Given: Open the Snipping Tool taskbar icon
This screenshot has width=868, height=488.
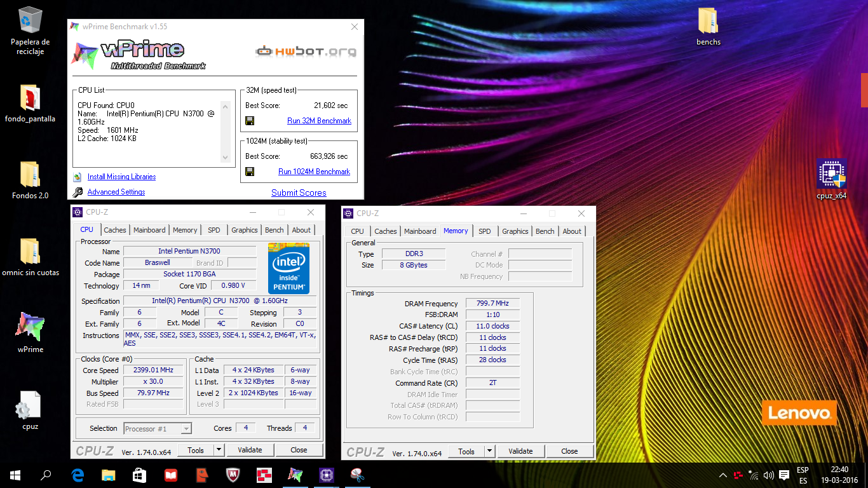Looking at the screenshot, I should [x=357, y=475].
